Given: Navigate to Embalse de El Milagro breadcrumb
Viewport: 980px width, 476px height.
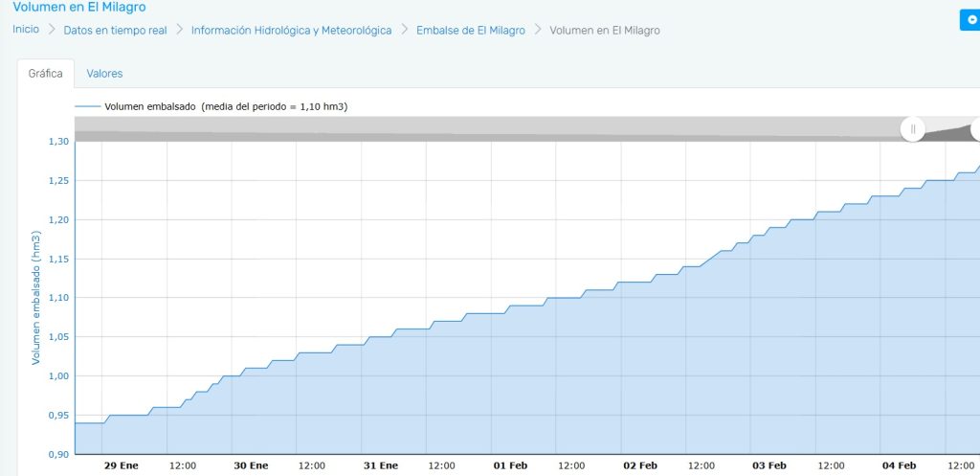Looking at the screenshot, I should [470, 30].
